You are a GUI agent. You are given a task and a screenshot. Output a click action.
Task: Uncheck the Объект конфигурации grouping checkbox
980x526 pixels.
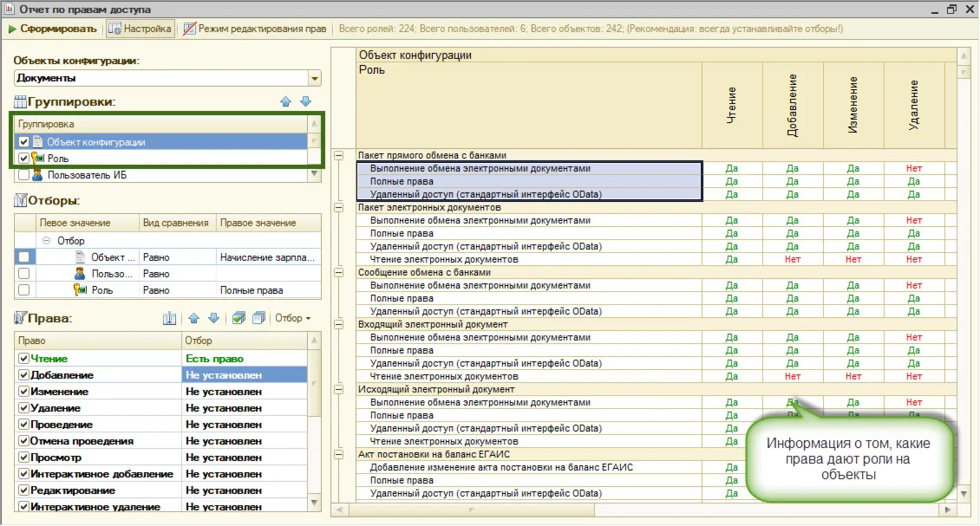[24, 142]
